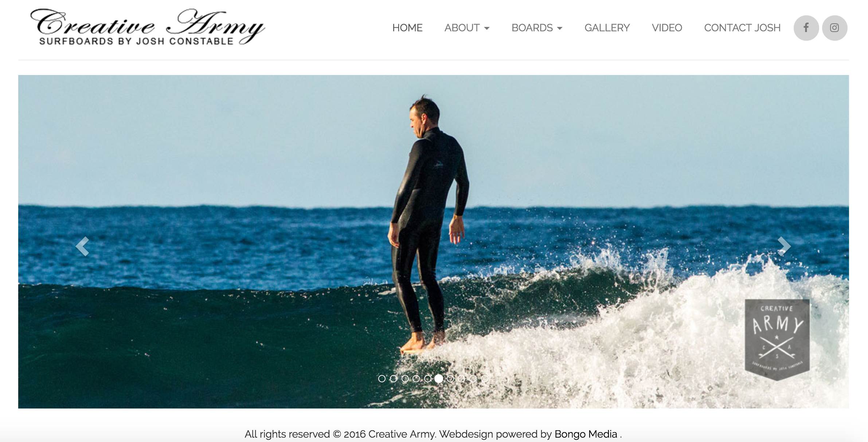Image resolution: width=868 pixels, height=442 pixels.
Task: Click the caret arrow beside BOARDS
Action: (560, 28)
